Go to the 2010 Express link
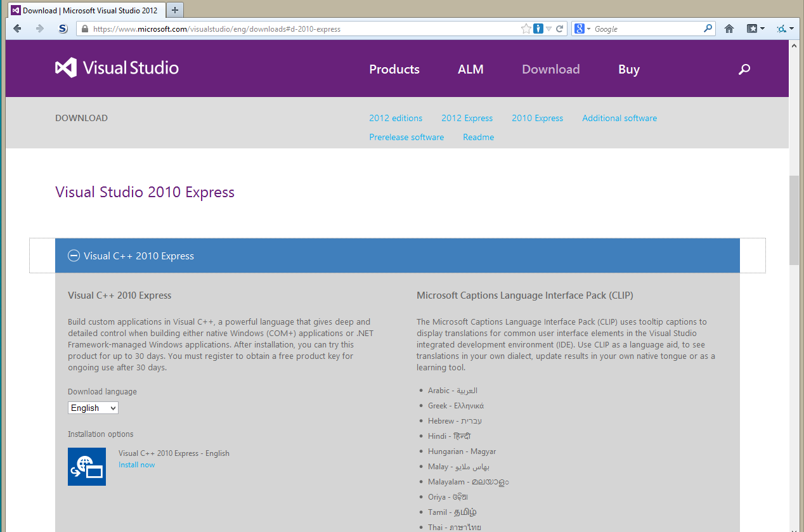 point(537,118)
